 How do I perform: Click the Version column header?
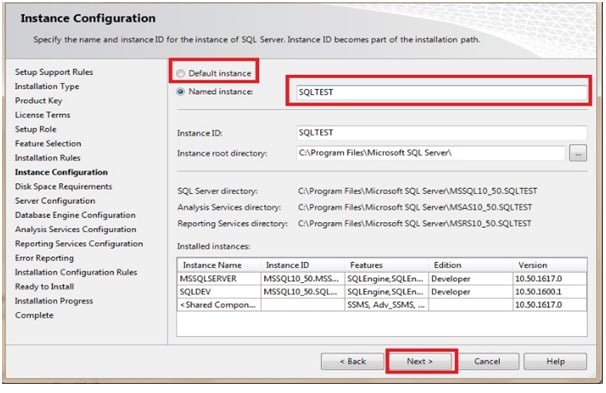[550, 265]
